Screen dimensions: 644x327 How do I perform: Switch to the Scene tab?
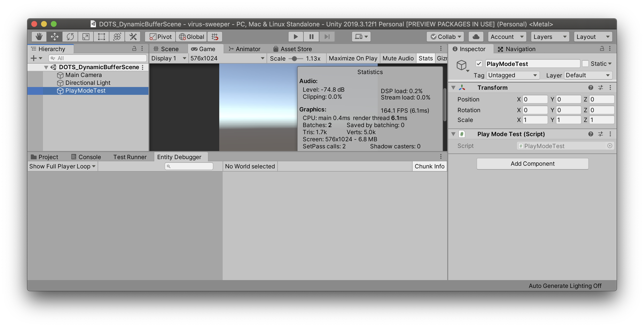tap(168, 49)
